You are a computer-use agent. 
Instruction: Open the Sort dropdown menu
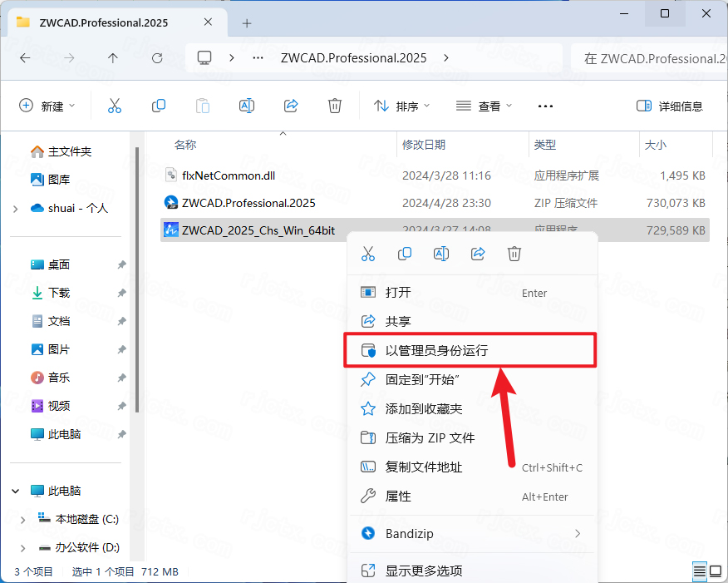(x=402, y=106)
